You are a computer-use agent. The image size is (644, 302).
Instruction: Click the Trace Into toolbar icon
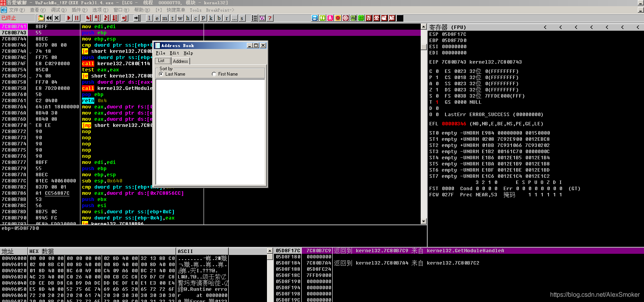click(x=107, y=18)
